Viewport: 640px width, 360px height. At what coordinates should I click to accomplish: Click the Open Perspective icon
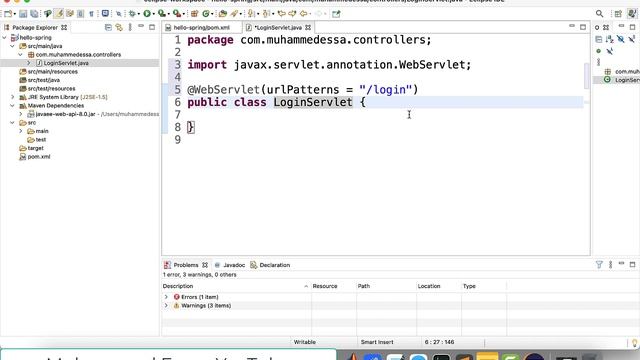click(x=618, y=14)
